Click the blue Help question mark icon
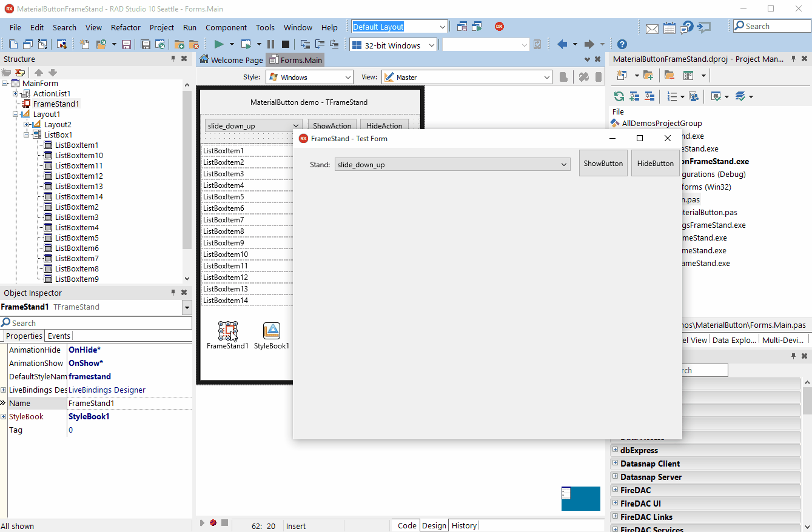Viewport: 812px width, 532px height. (622, 44)
